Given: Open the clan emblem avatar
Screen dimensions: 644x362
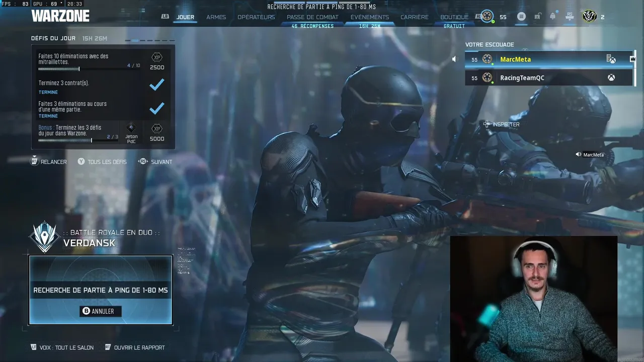Looking at the screenshot, I should (589, 17).
